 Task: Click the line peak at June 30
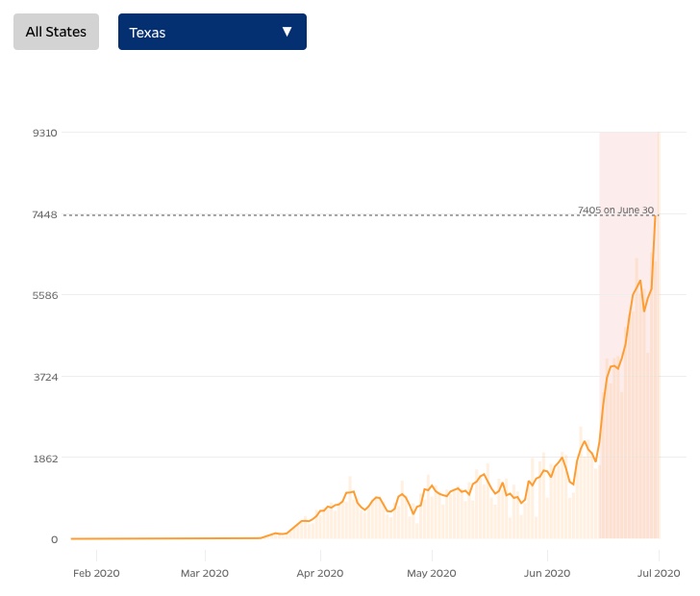click(x=656, y=216)
